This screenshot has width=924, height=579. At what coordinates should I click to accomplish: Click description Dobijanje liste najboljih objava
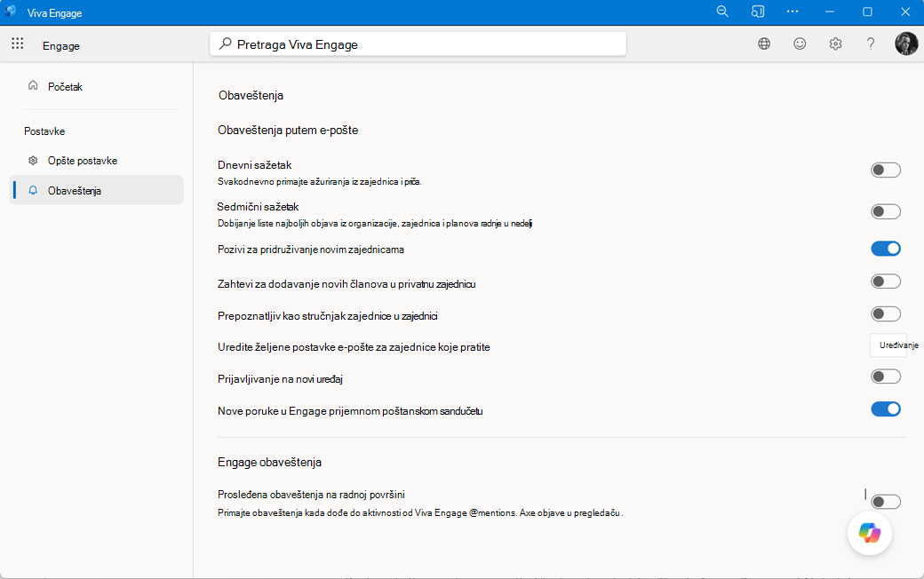(375, 223)
